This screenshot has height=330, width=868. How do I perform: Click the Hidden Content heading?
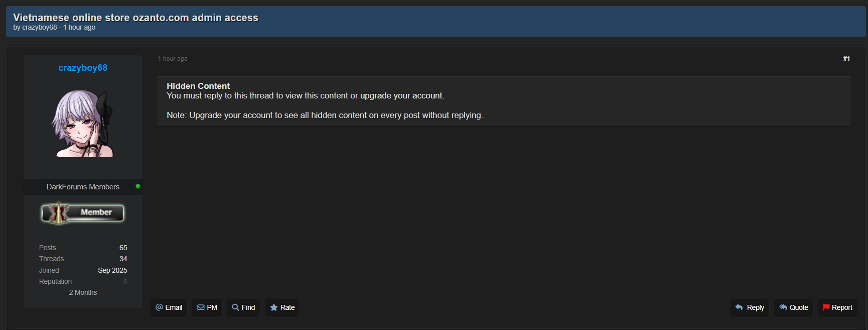coord(198,86)
